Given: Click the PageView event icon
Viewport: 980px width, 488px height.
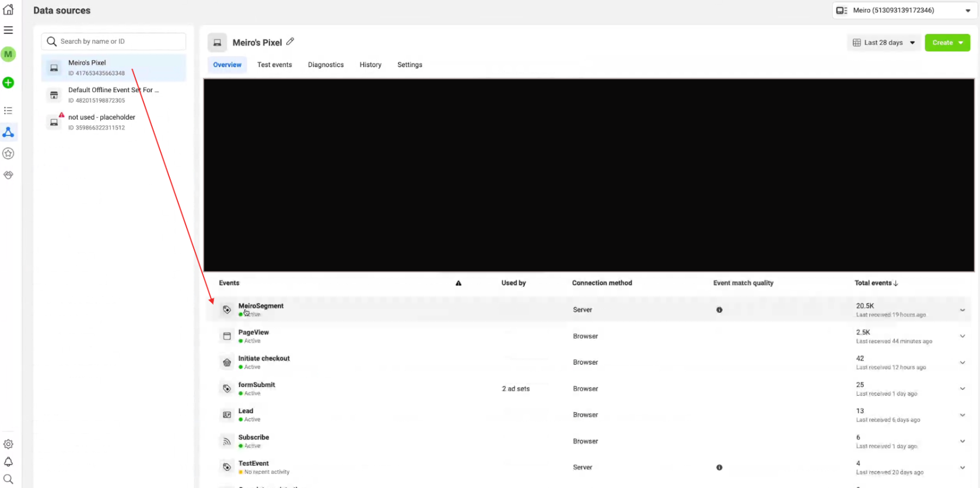Looking at the screenshot, I should pos(227,336).
